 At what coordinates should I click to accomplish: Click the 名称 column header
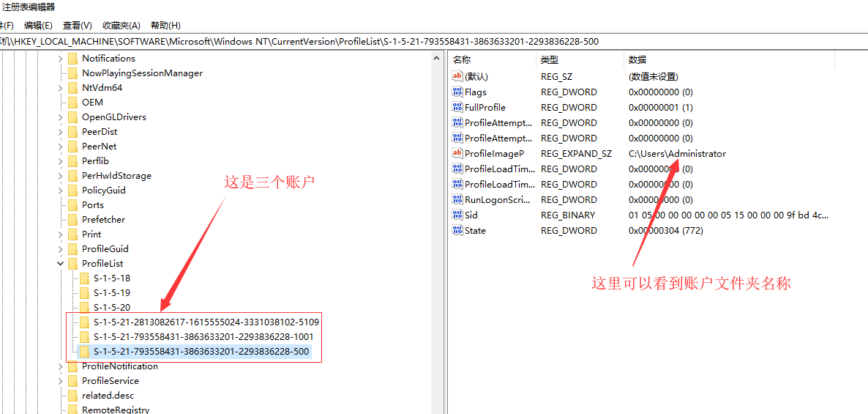pyautogui.click(x=462, y=59)
